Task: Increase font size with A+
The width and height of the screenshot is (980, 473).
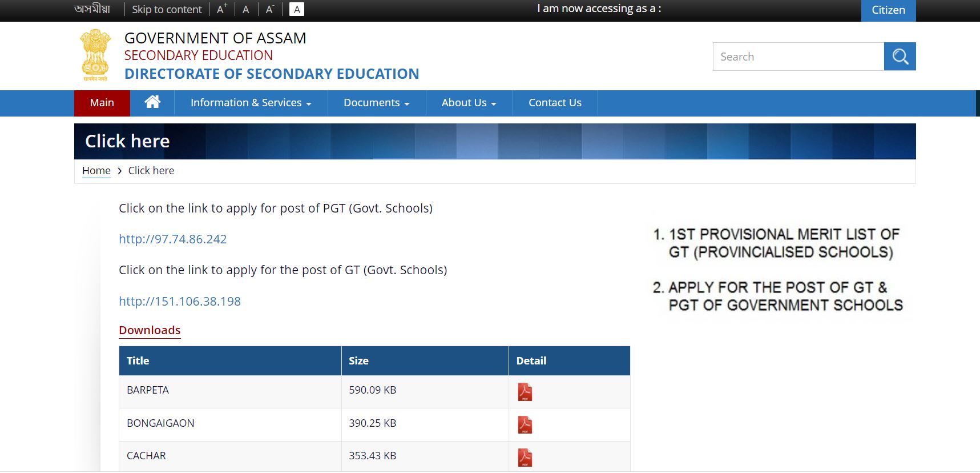Action: pyautogui.click(x=222, y=9)
